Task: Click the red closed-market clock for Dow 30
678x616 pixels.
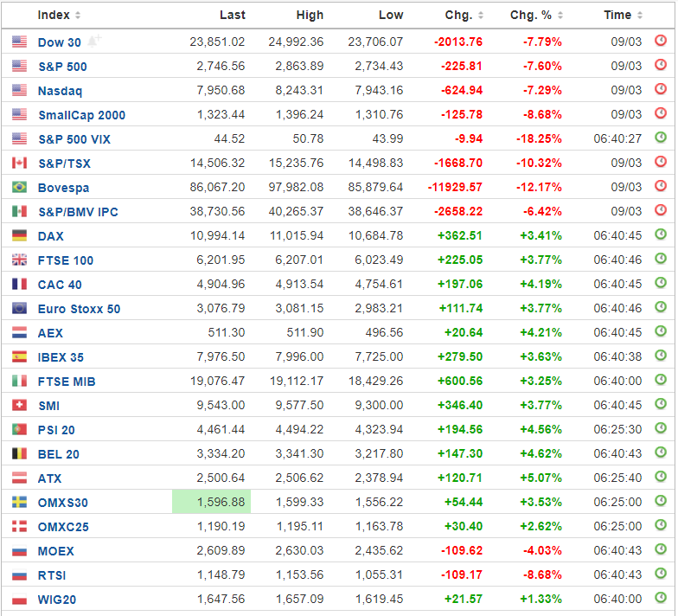Action: point(661,41)
